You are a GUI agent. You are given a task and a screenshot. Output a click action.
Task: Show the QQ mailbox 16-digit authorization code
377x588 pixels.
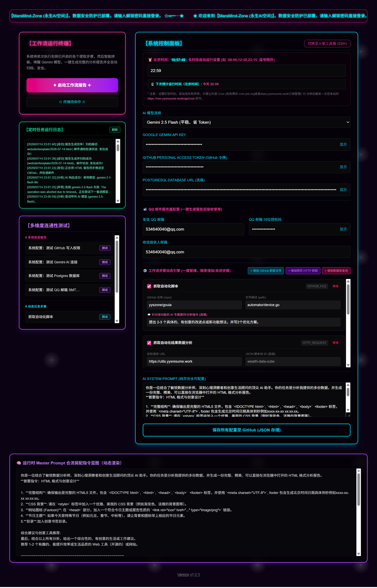pos(343,230)
